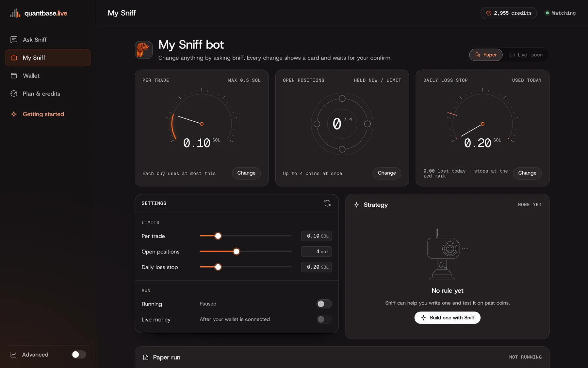Click the Plan & credits gauge icon
The image size is (588, 368).
(14, 94)
